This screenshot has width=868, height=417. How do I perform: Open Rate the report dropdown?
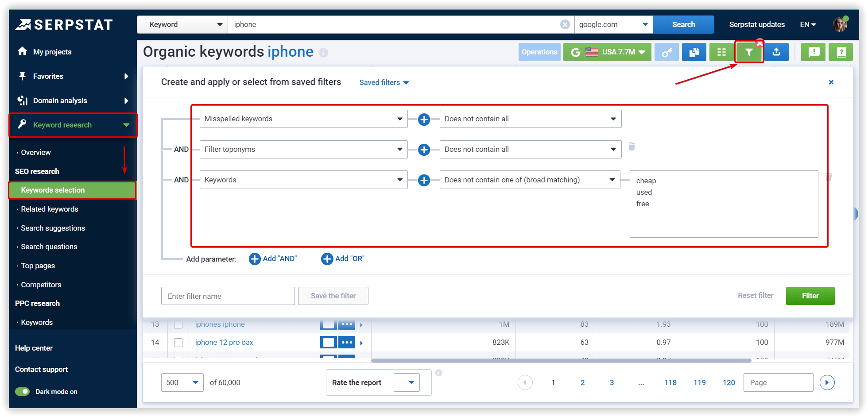(x=407, y=382)
